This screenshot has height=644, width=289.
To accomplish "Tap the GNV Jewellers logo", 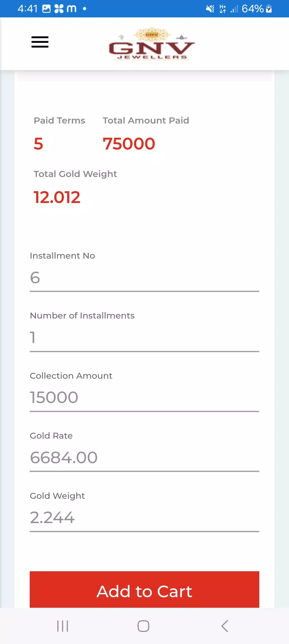I will (x=152, y=44).
